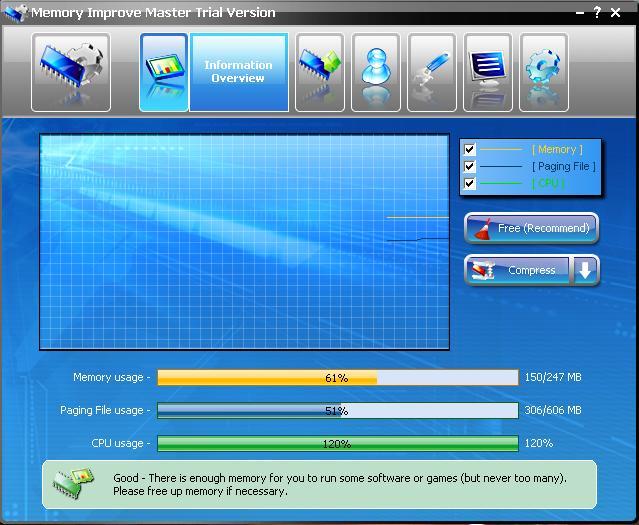
Task: Click the 'Good - There is enough memory' message
Action: tap(340, 484)
